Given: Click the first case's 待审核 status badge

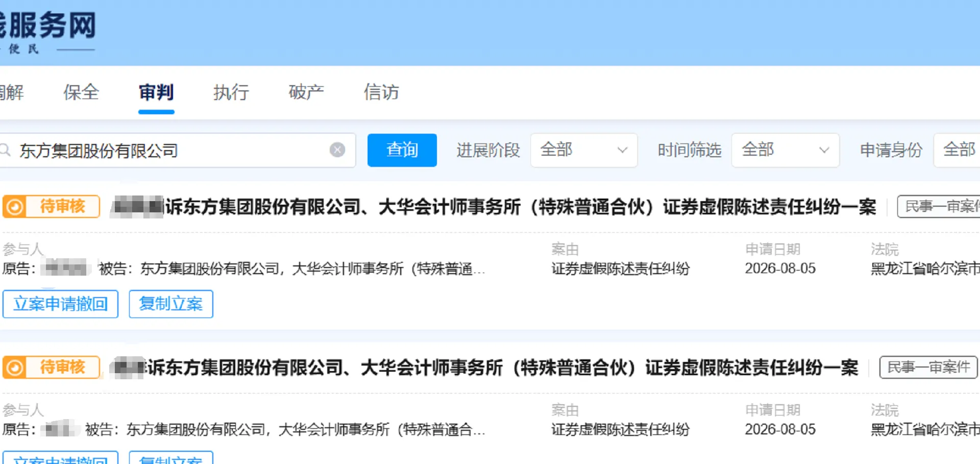Looking at the screenshot, I should [51, 207].
